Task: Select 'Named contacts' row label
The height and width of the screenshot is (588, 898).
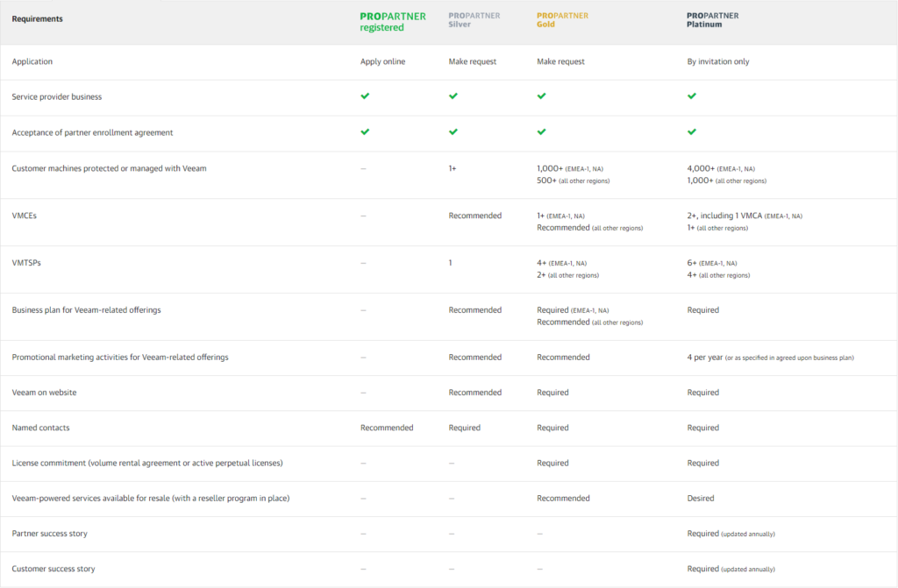Action: tap(40, 428)
